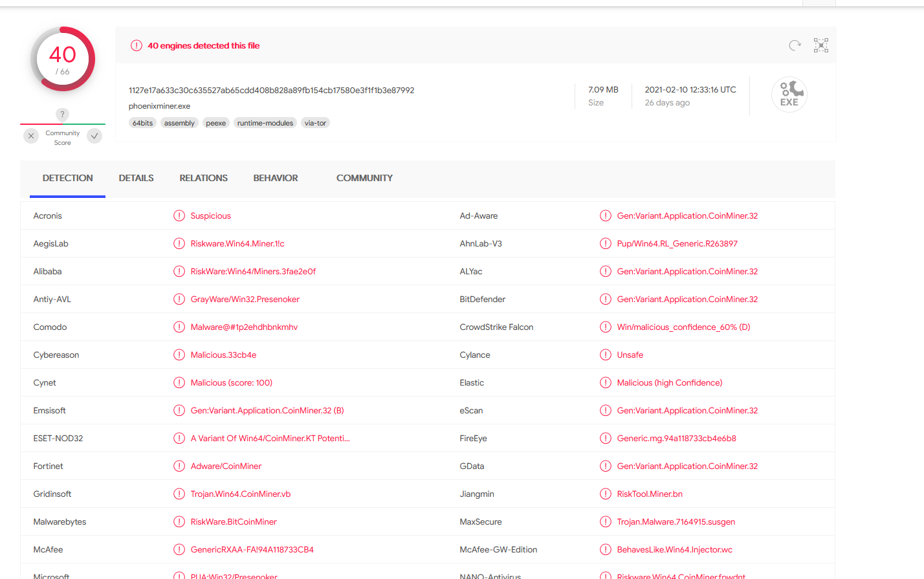Screen dimensions: 924x579
Task: Click the alert icon in the Fortinet row
Action: pyautogui.click(x=179, y=466)
